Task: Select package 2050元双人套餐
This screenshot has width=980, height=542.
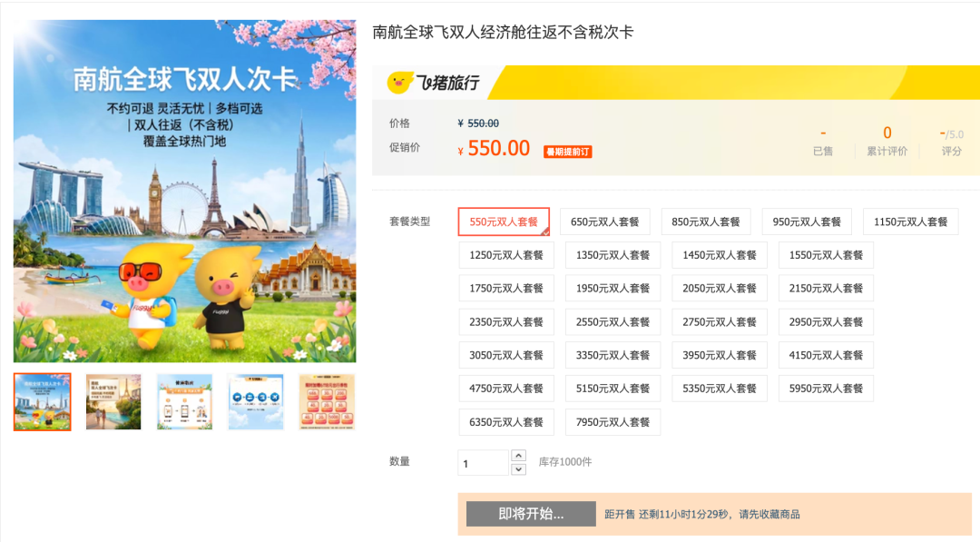Action: pyautogui.click(x=720, y=288)
